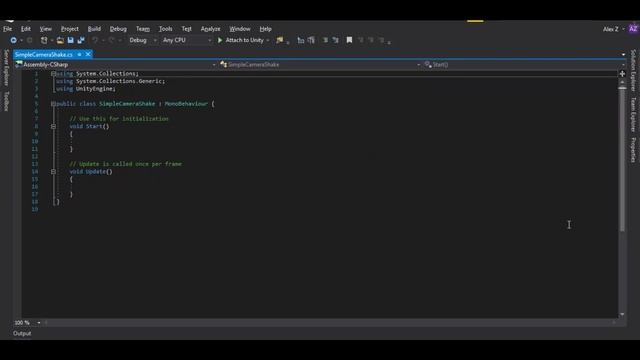
Task: Open the File menu
Action: [7, 29]
